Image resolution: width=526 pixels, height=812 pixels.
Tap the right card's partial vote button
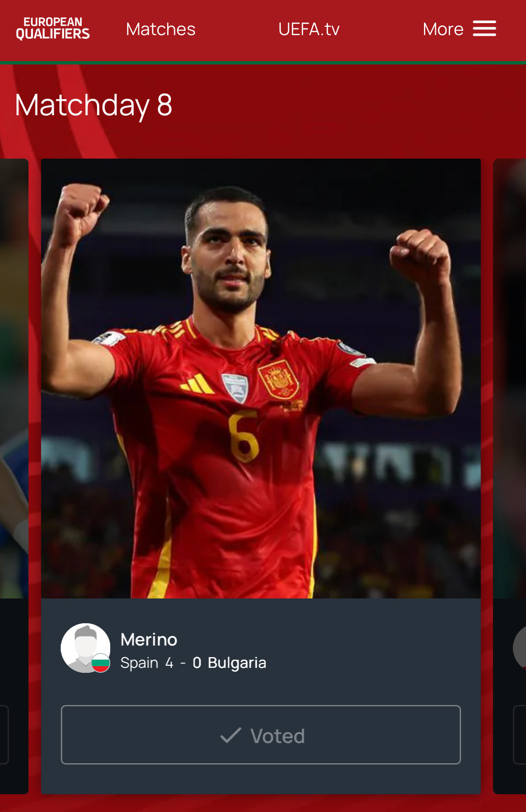coord(519,735)
